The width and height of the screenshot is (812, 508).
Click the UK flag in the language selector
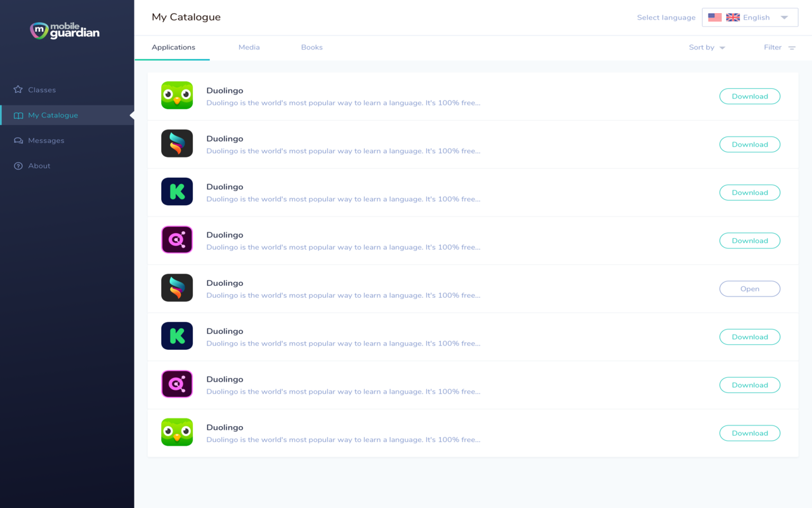pos(733,18)
